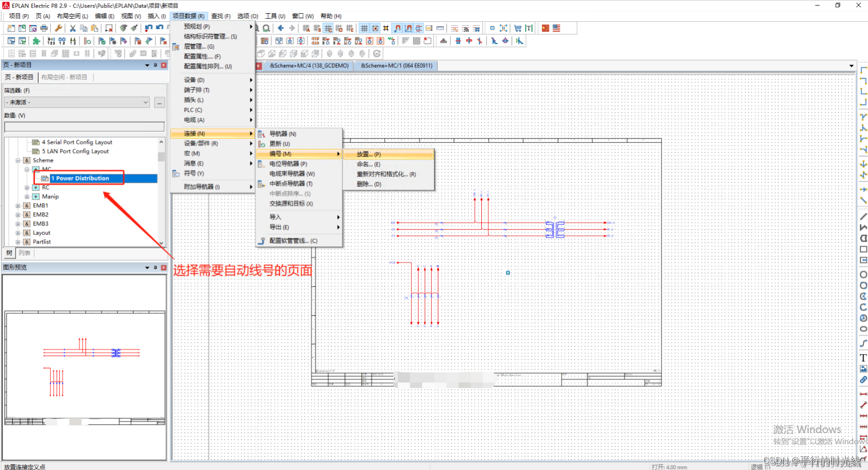This screenshot has width=868, height=470.
Task: Collapse the Scheme tree node
Action: [18, 161]
